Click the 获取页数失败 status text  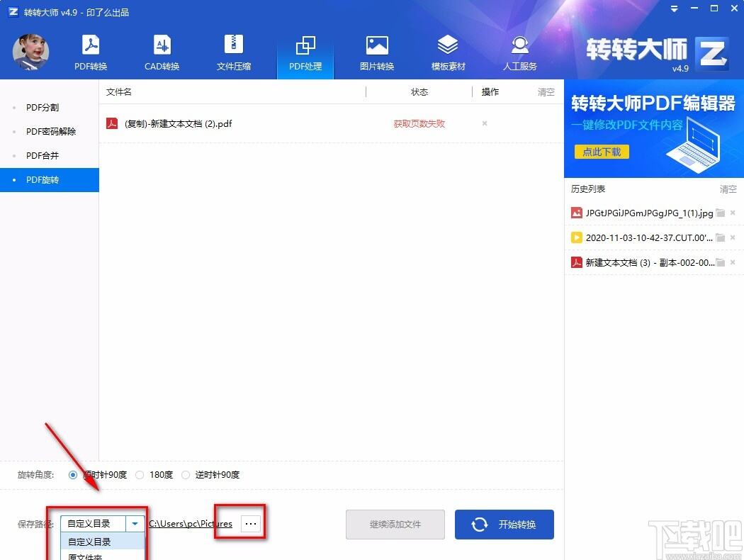coord(419,124)
